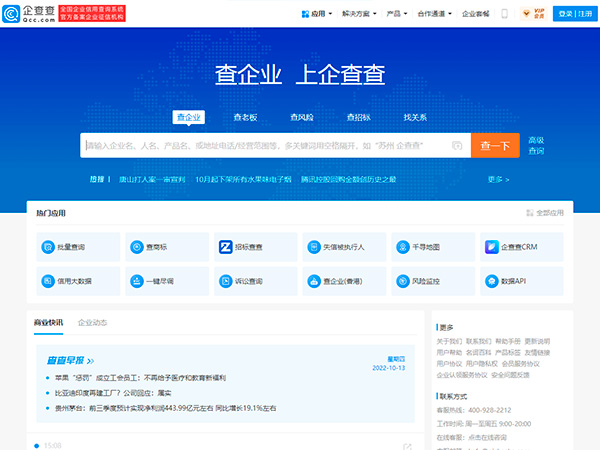Click 更新说明 footer link
This screenshot has height=450, width=600.
point(537,341)
